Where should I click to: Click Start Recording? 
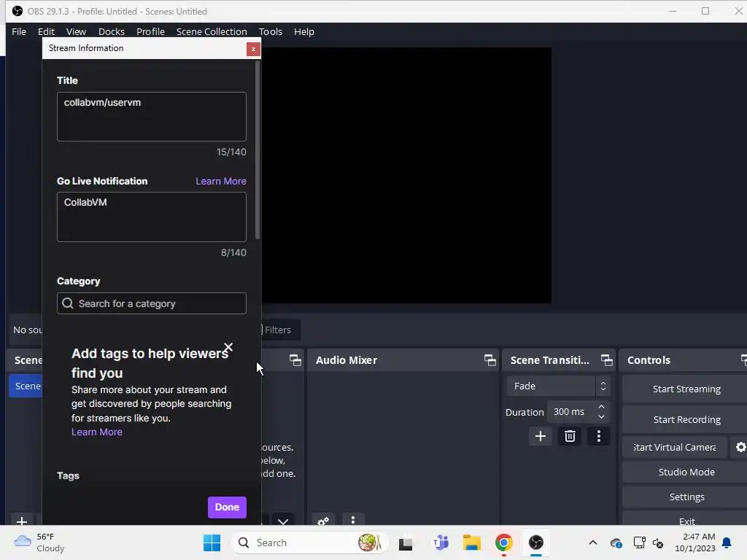(x=686, y=419)
